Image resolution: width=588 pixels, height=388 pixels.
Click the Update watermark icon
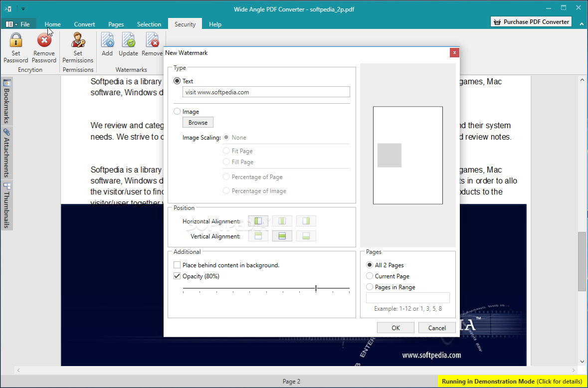(x=128, y=40)
